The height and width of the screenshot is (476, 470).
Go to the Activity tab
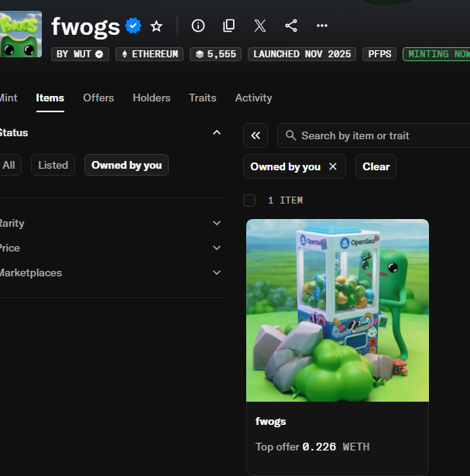[253, 98]
